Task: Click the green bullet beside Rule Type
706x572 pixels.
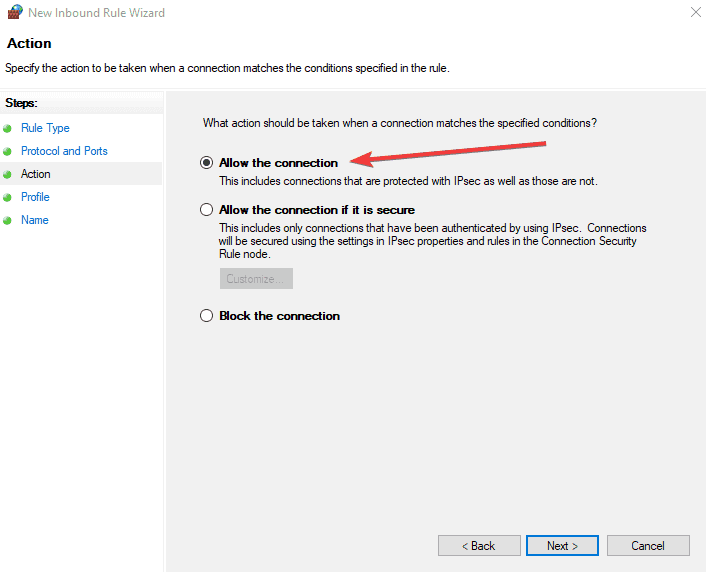Action: [x=8, y=128]
